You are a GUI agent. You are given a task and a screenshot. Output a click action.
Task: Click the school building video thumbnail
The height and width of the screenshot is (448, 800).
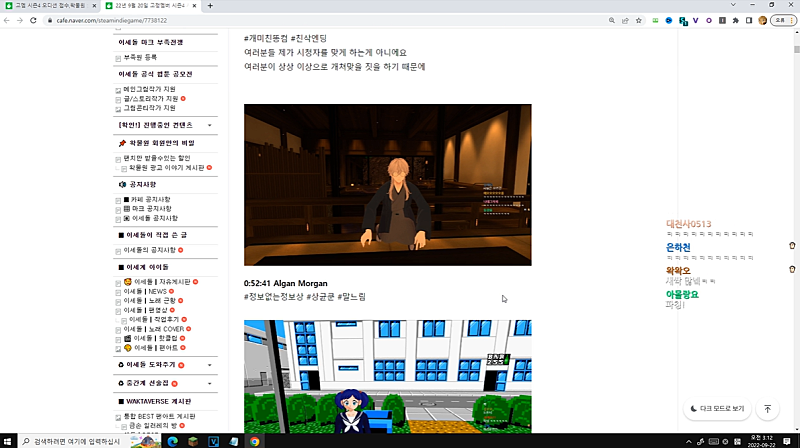coord(388,377)
